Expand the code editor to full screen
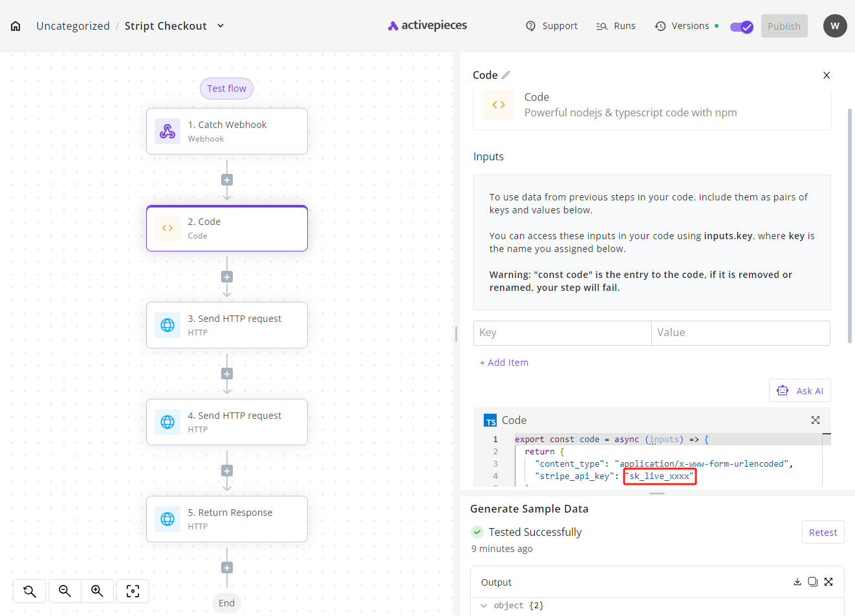Screen dimensions: 855x616 pyautogui.click(x=815, y=420)
